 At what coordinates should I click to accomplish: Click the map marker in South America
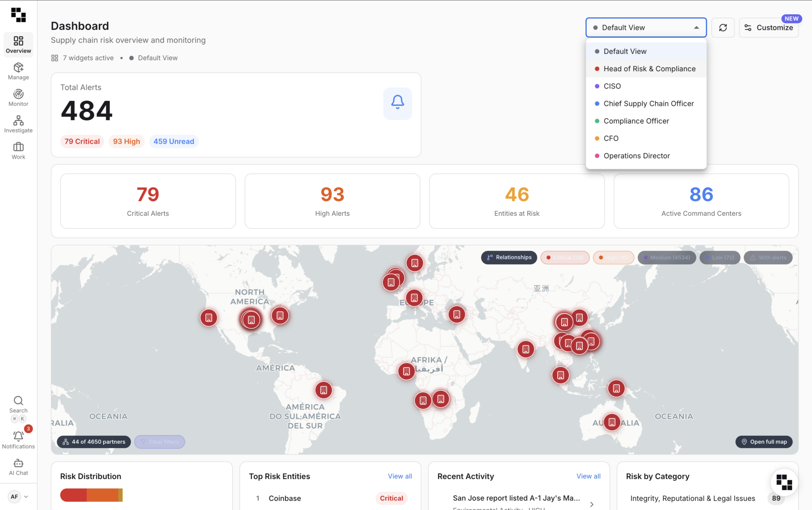point(324,390)
